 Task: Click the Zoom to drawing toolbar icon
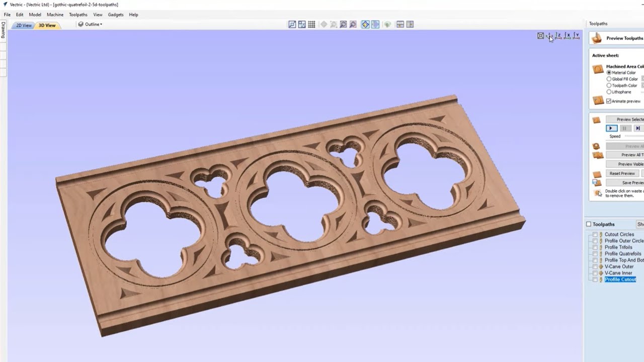[292, 24]
